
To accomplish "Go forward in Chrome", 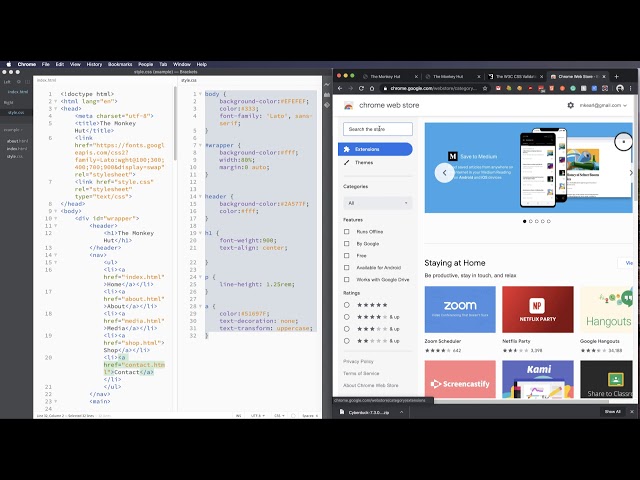I will pos(350,88).
